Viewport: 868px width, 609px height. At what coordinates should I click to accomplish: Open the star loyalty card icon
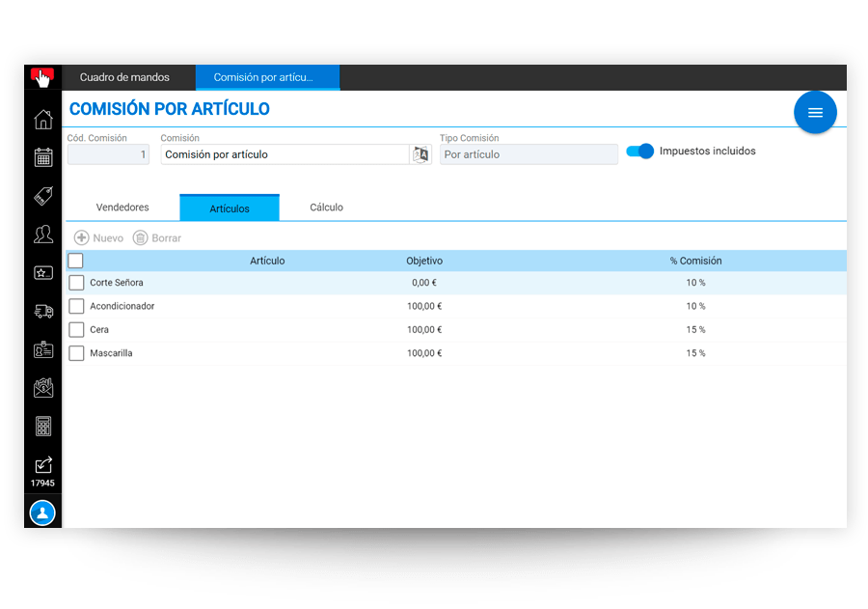tap(43, 272)
